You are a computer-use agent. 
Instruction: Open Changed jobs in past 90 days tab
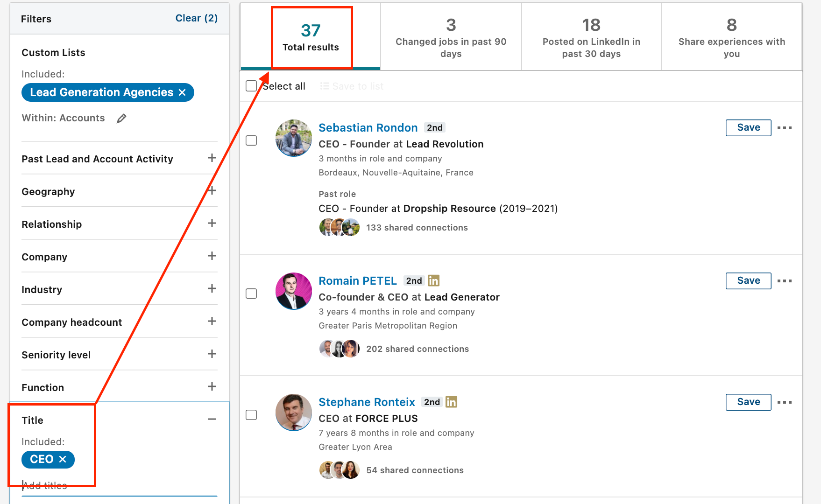[x=451, y=36]
